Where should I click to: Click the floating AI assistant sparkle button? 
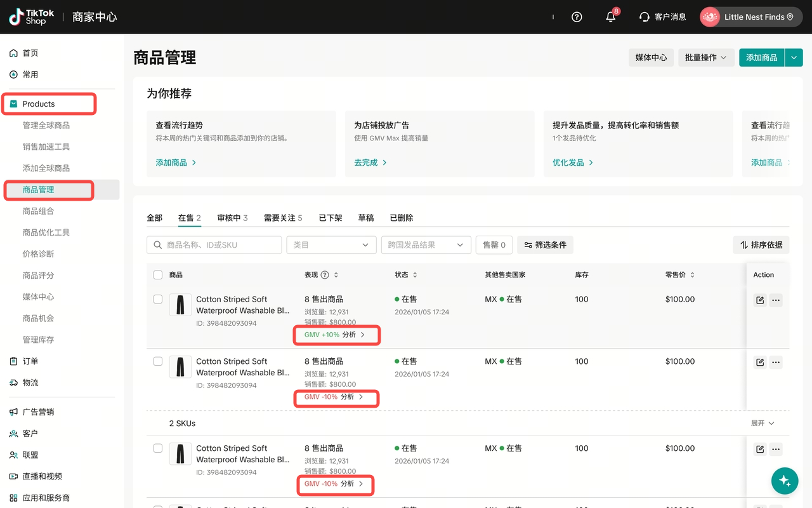[x=784, y=481]
